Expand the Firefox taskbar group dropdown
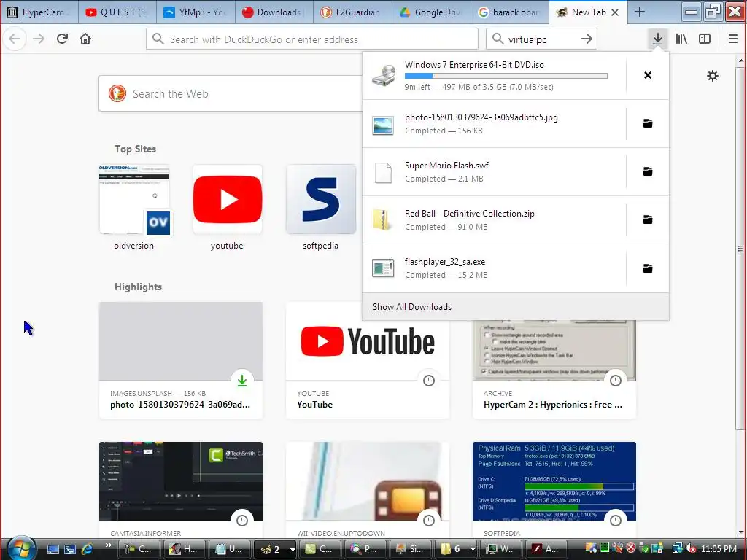This screenshot has width=747, height=560. [293, 549]
